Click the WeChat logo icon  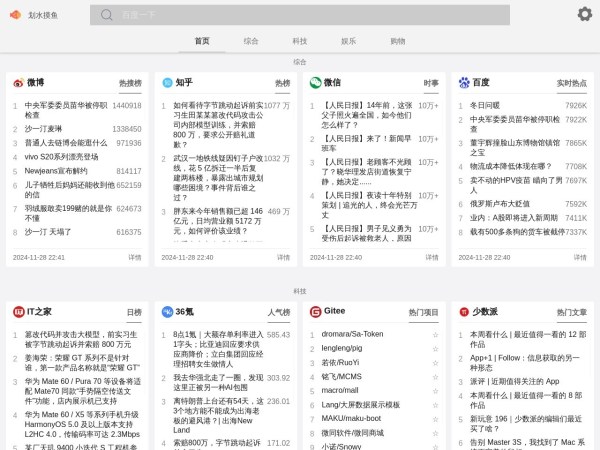coord(315,83)
